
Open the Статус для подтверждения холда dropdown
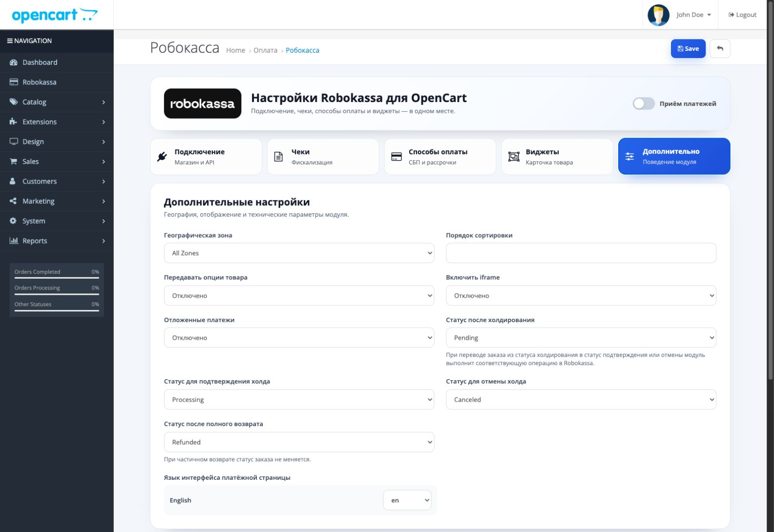[299, 399]
